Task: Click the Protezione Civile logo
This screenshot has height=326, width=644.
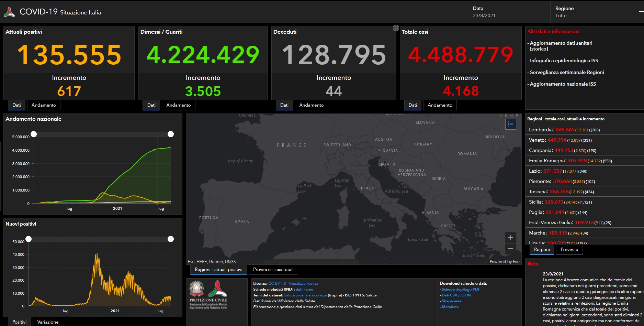Action: 208,294
